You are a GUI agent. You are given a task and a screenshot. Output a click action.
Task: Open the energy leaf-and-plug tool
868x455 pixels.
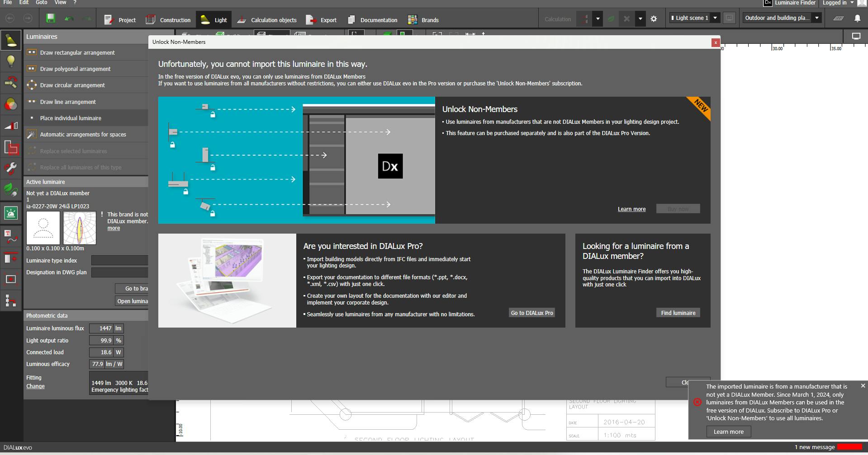click(11, 189)
